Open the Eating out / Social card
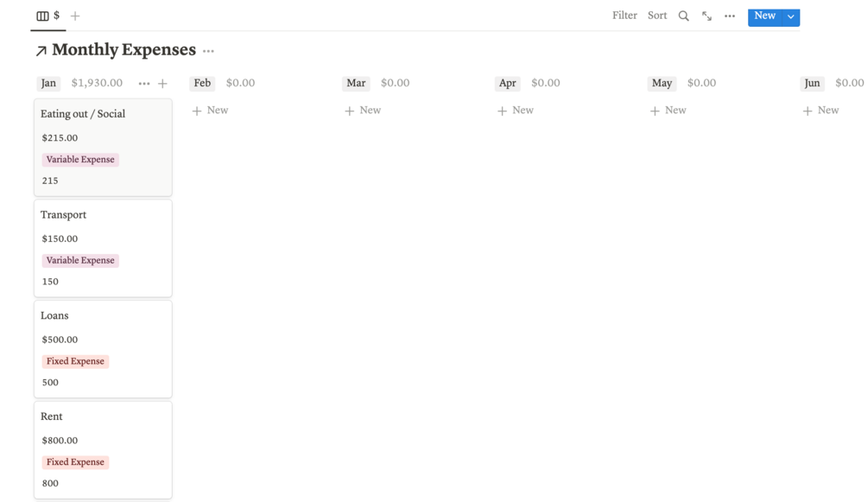 pyautogui.click(x=103, y=148)
